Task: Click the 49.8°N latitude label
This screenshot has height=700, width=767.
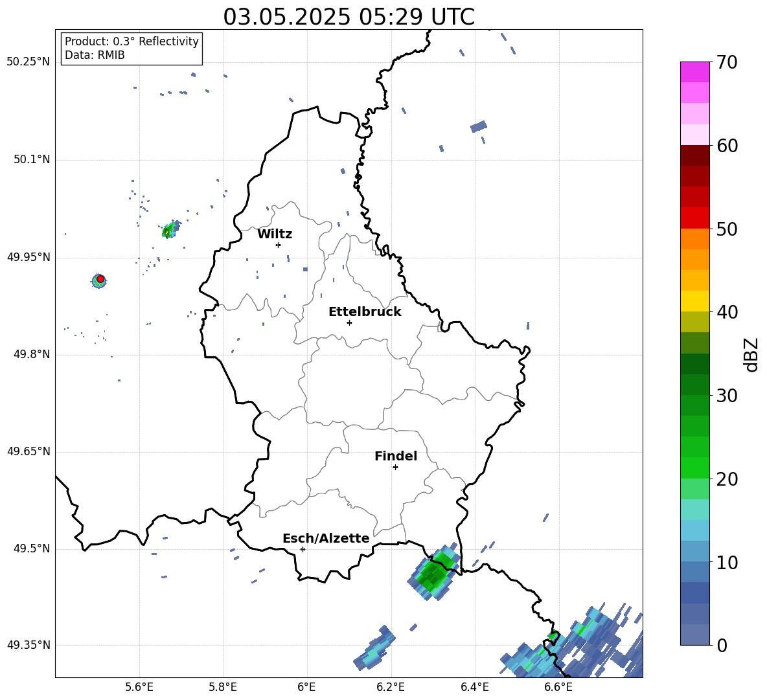Action: 31,354
